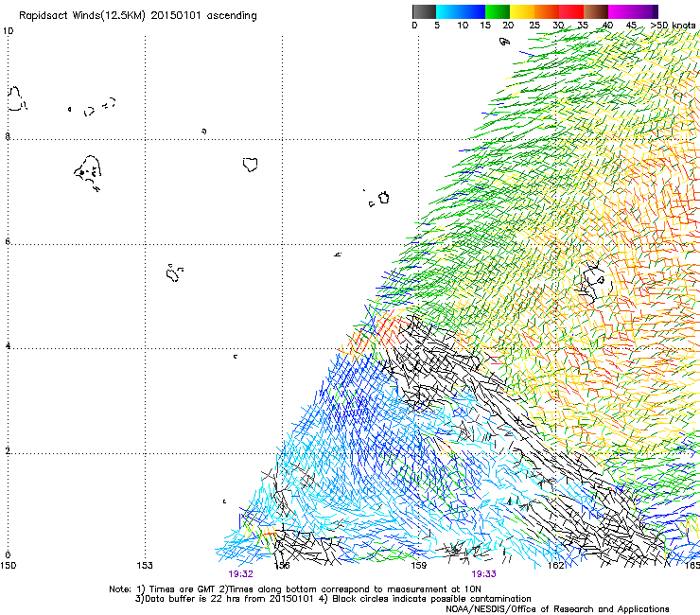Click the legend scale label 45
This screenshot has width=700, height=615.
tap(631, 26)
